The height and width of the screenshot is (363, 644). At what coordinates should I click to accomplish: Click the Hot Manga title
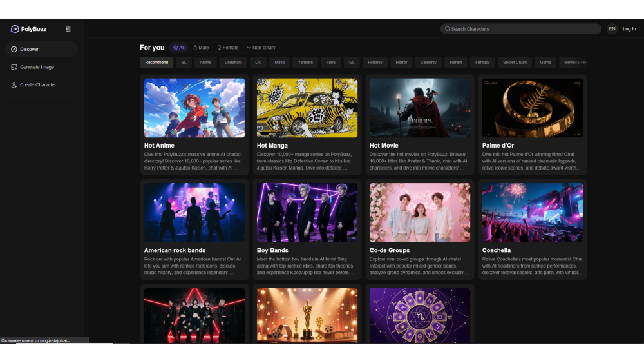[272, 146]
